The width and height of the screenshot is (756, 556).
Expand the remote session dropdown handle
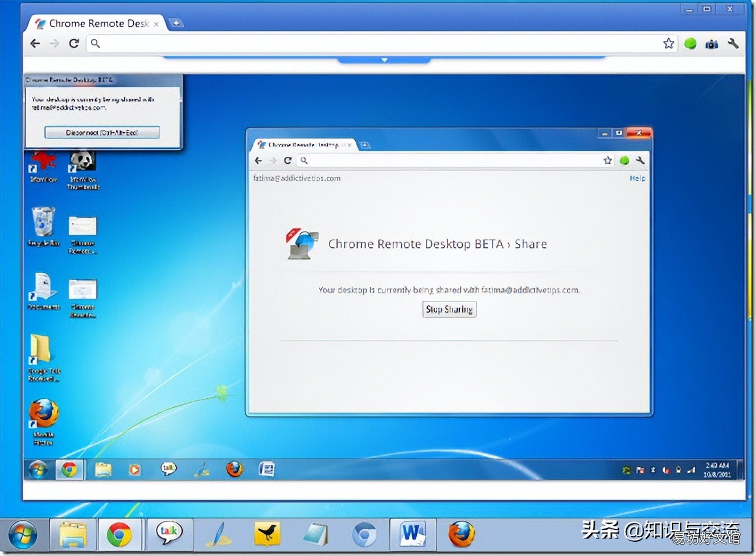pos(384,59)
